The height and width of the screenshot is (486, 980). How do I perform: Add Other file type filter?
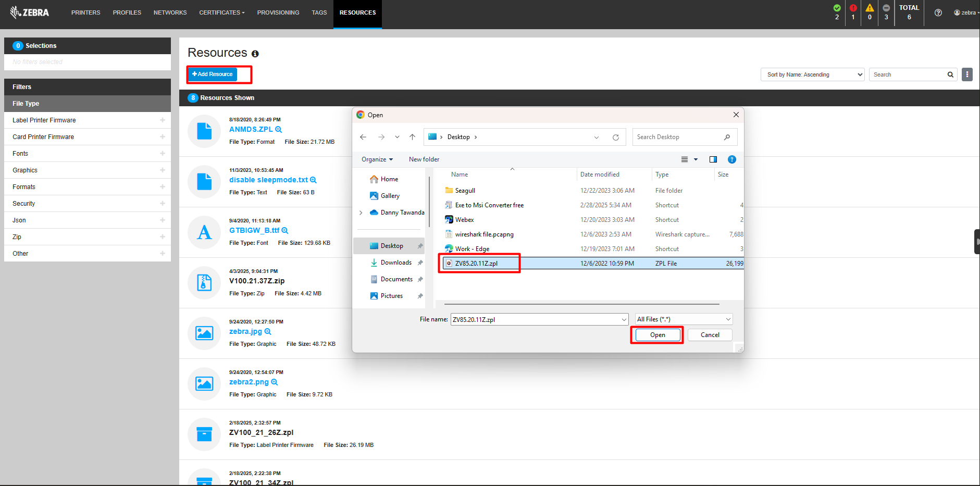click(163, 253)
